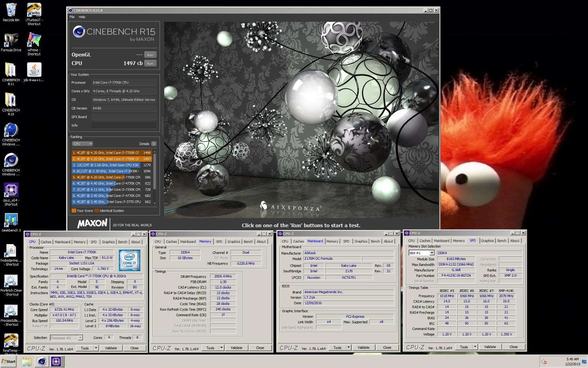588x368 pixels.
Task: Open the CINEBENCH R11 folder icon
Action: pos(11,74)
